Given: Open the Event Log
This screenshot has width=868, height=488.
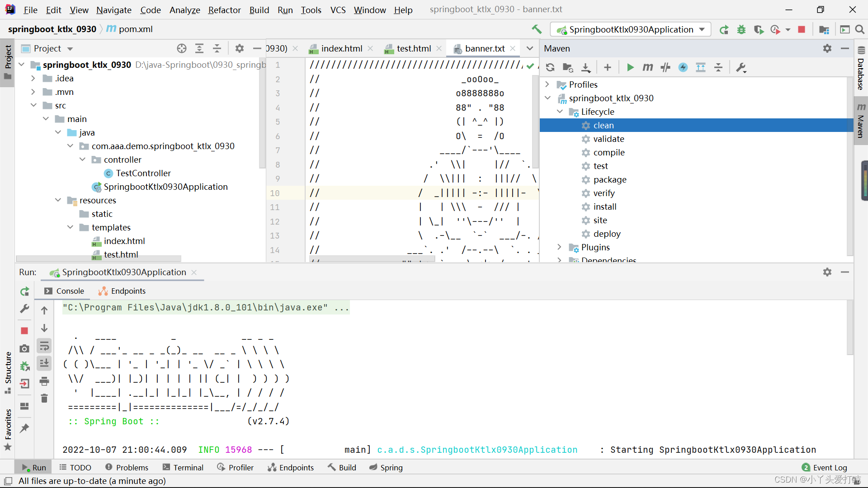Looking at the screenshot, I should click(824, 468).
